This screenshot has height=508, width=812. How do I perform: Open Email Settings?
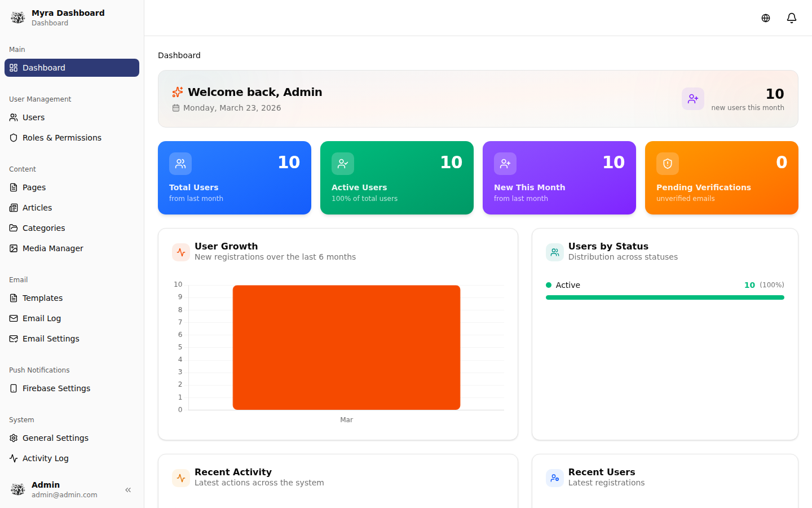point(72,339)
